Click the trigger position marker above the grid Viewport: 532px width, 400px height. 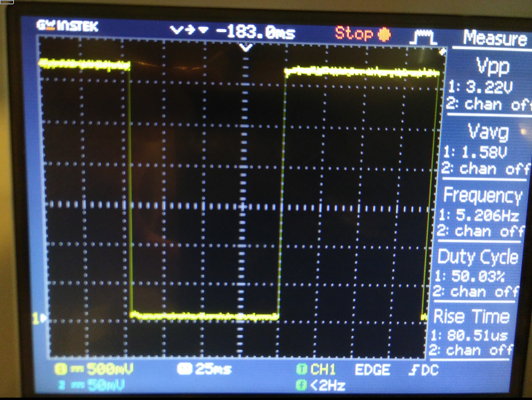click(246, 48)
